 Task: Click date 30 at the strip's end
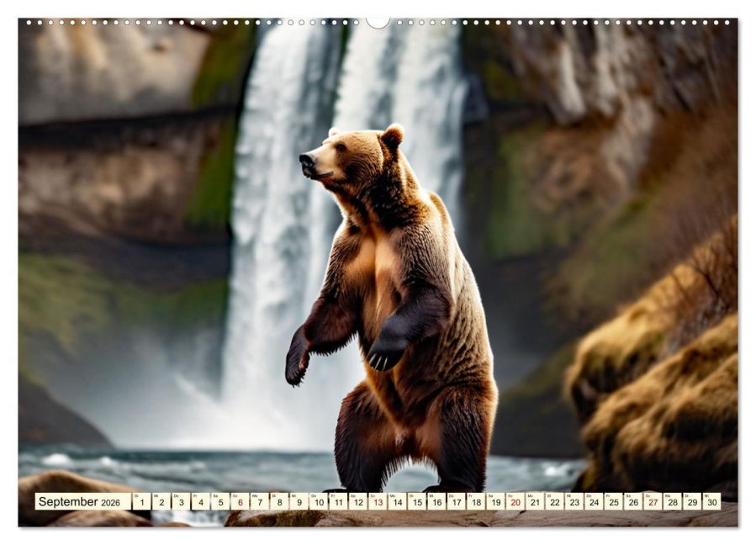711,502
